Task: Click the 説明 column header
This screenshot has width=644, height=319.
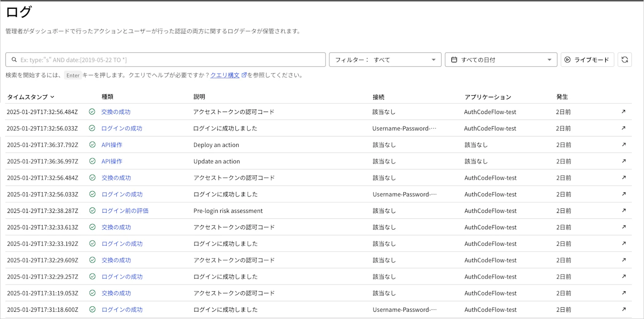Action: tap(199, 97)
